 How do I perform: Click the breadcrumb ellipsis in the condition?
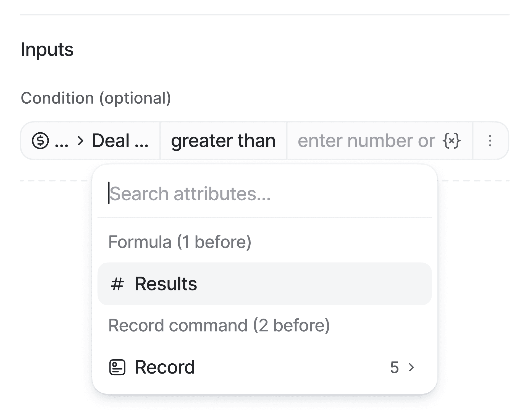point(61,141)
